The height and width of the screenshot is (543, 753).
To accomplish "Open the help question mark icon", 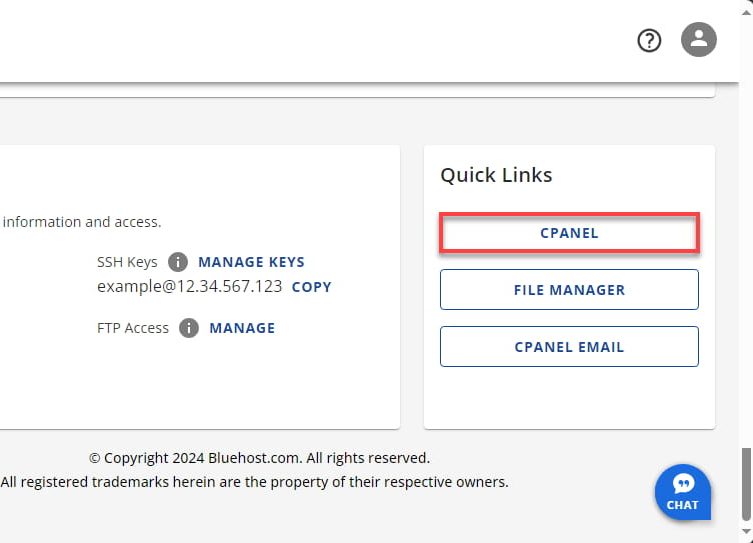I will pos(650,41).
